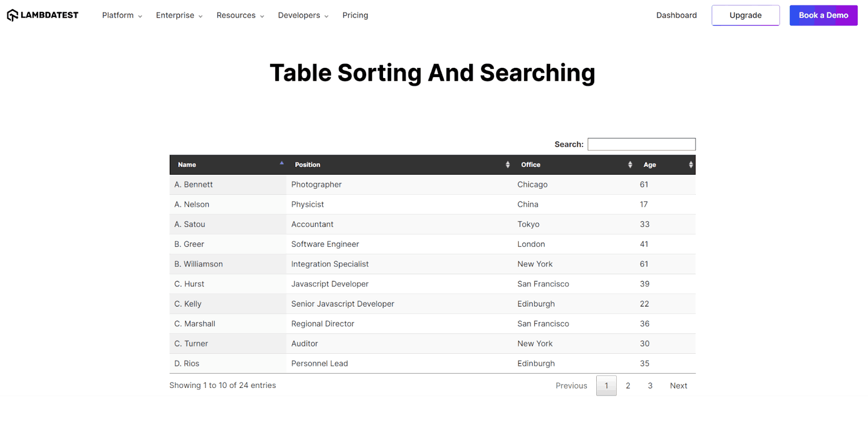The image size is (868, 427).
Task: Click Chicago office cell
Action: coord(574,184)
